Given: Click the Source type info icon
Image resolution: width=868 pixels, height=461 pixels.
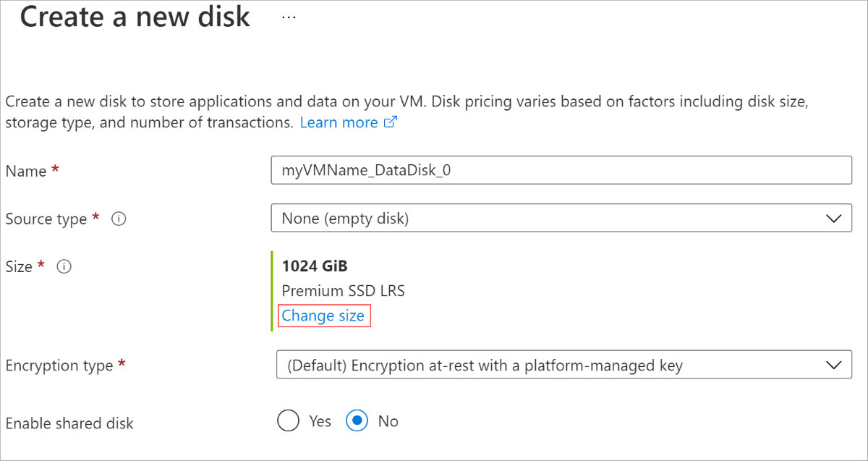Looking at the screenshot, I should (119, 219).
